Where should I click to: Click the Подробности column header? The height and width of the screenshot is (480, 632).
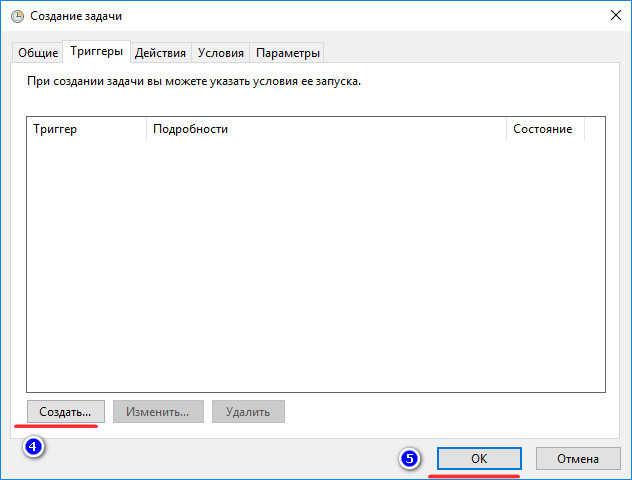point(326,130)
